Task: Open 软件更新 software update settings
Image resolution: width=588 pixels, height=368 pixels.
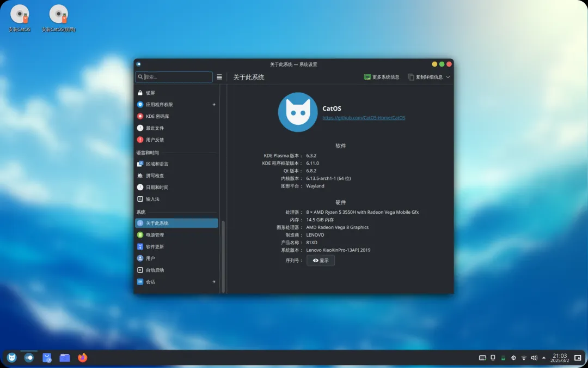Action: [x=176, y=246]
